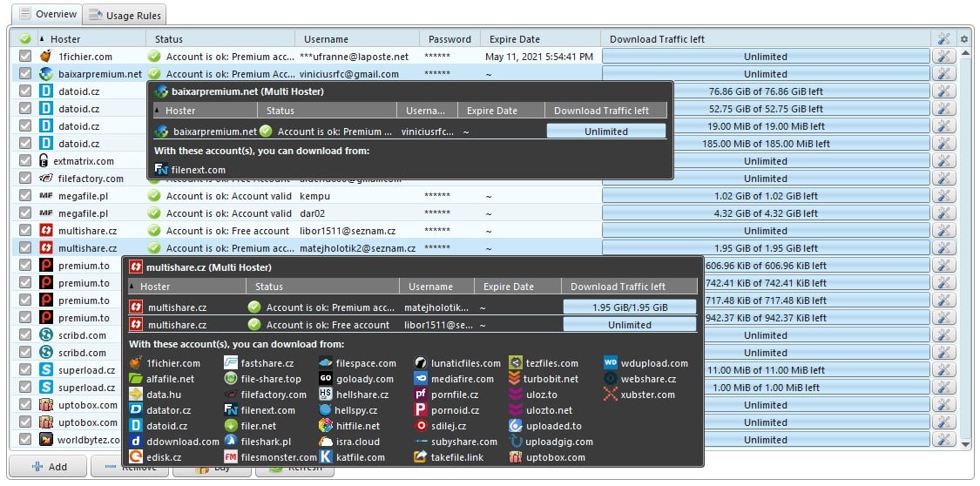Toggle checkbox for 1fichier.com account
This screenshot has height=486, width=980.
tap(25, 57)
